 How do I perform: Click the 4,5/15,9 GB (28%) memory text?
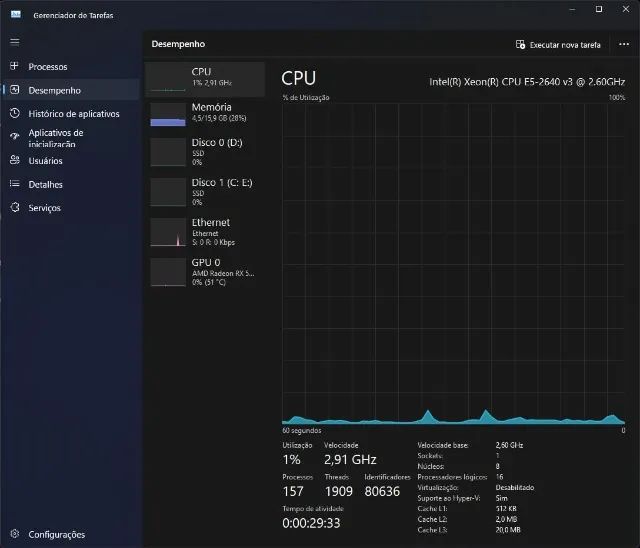pyautogui.click(x=219, y=118)
